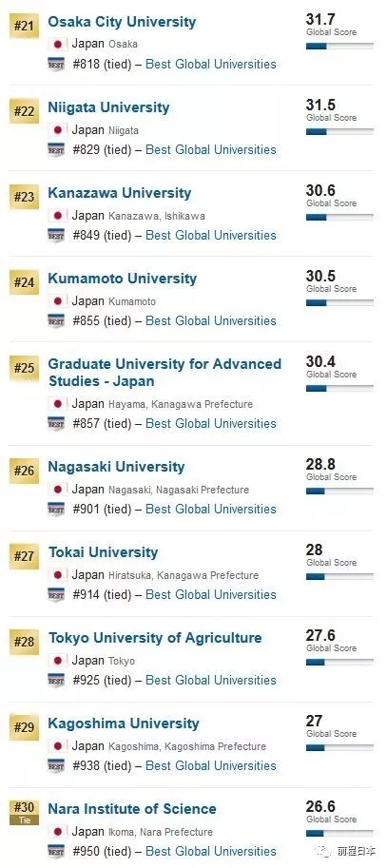The width and height of the screenshot is (387, 868).
Task: Click Best badge icon beside #849 ranking
Action: [x=56, y=235]
